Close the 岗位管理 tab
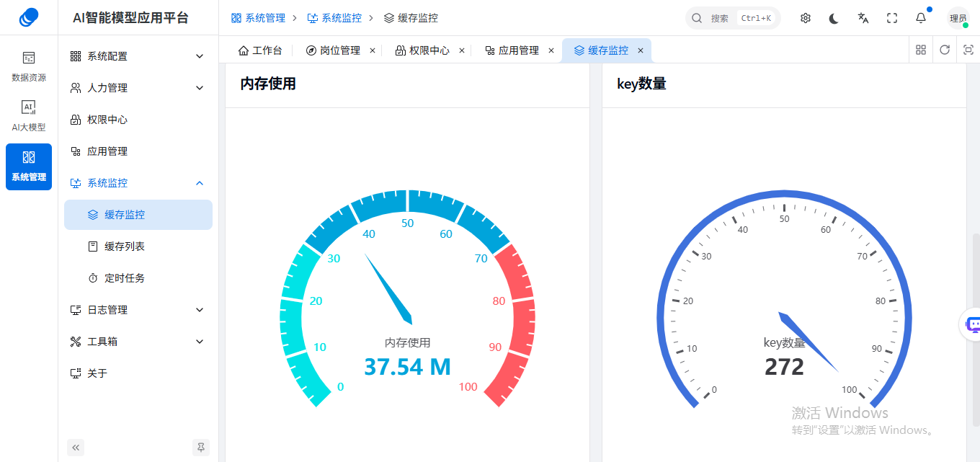980x462 pixels. pos(373,50)
